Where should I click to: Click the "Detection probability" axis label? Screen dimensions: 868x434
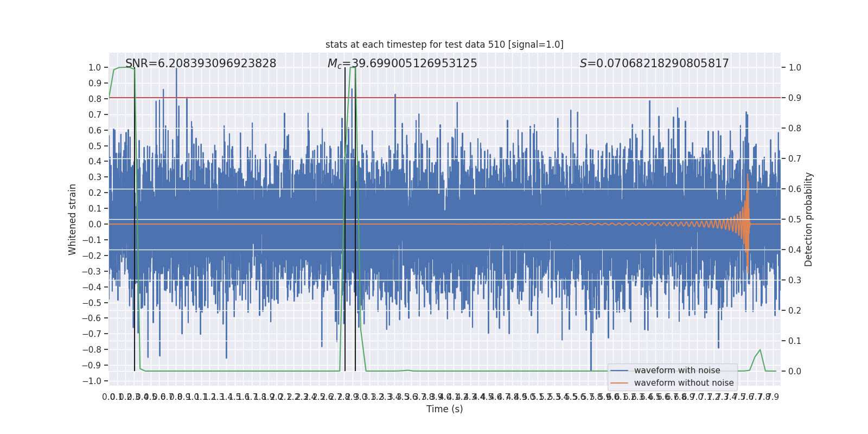809,220
